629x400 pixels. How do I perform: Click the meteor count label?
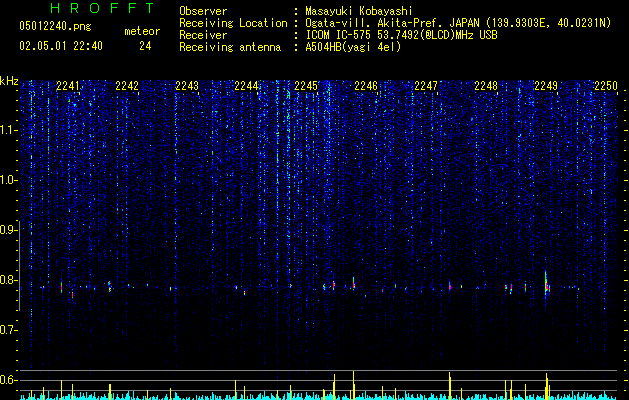(142, 31)
